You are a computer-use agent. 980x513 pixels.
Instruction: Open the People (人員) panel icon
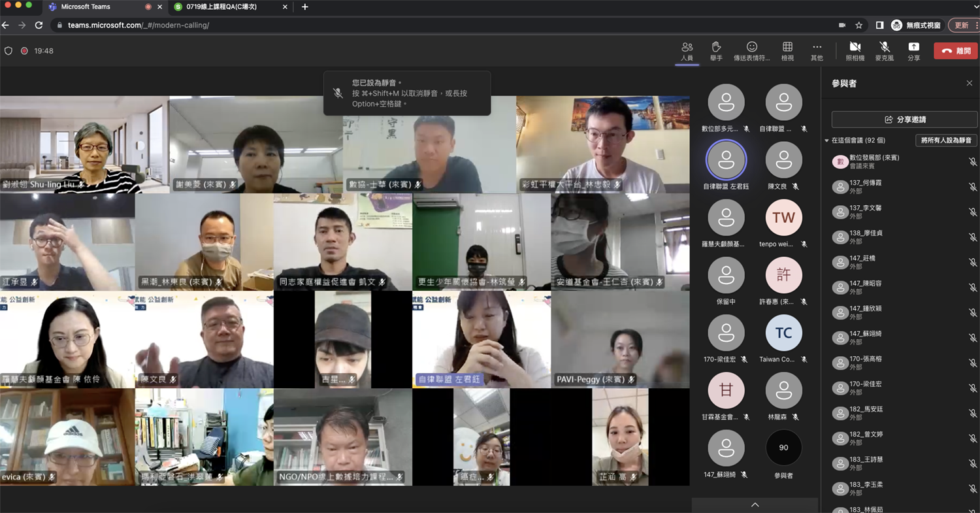[687, 48]
